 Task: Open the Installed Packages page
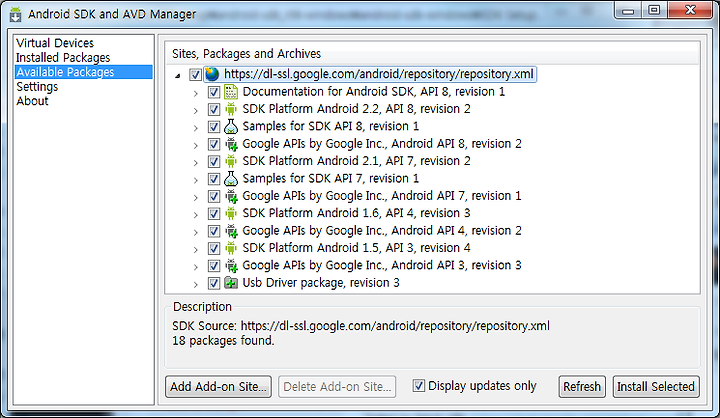point(63,57)
